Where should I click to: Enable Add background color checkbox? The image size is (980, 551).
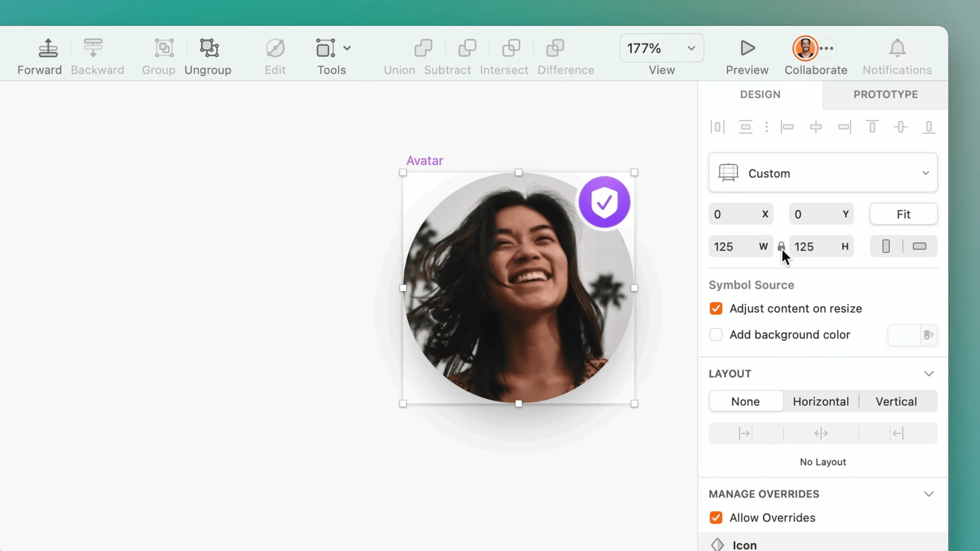coord(716,334)
